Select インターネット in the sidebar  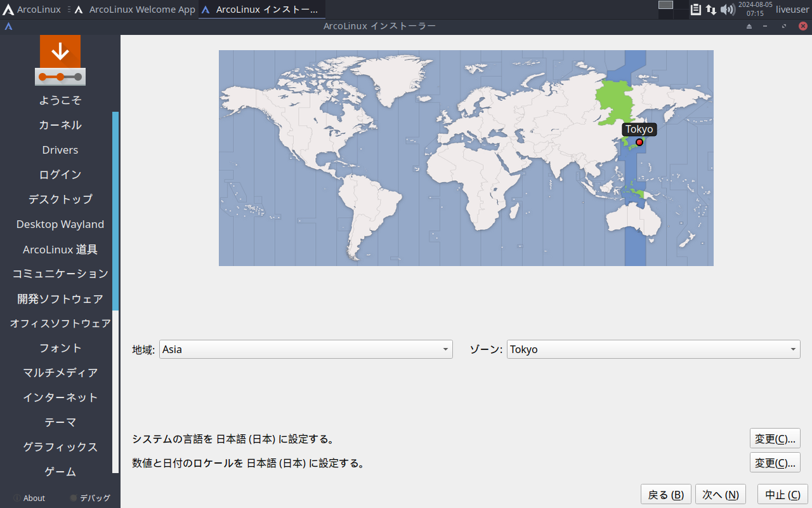[60, 398]
